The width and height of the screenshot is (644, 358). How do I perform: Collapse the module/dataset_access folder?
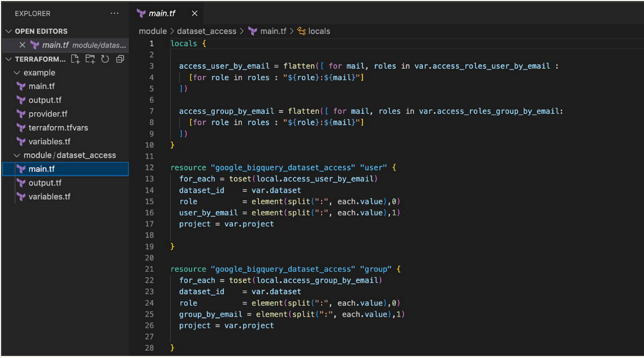[17, 155]
